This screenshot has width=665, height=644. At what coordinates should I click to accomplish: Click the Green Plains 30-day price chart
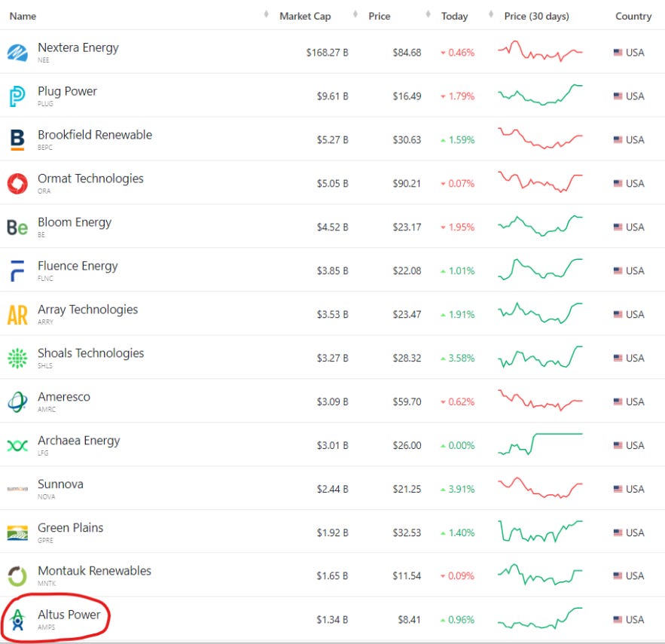tap(540, 531)
